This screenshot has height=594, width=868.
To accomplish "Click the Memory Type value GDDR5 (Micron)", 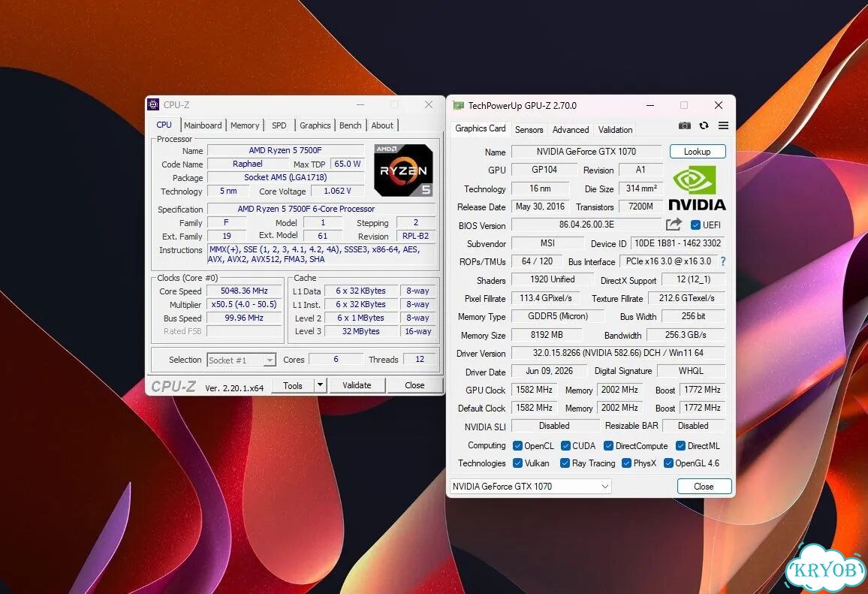I will click(557, 316).
